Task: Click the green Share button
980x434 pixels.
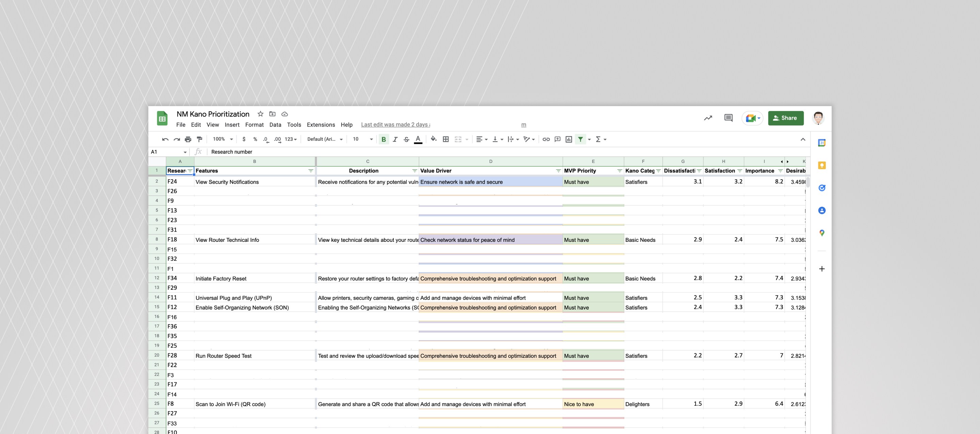Action: pyautogui.click(x=786, y=118)
